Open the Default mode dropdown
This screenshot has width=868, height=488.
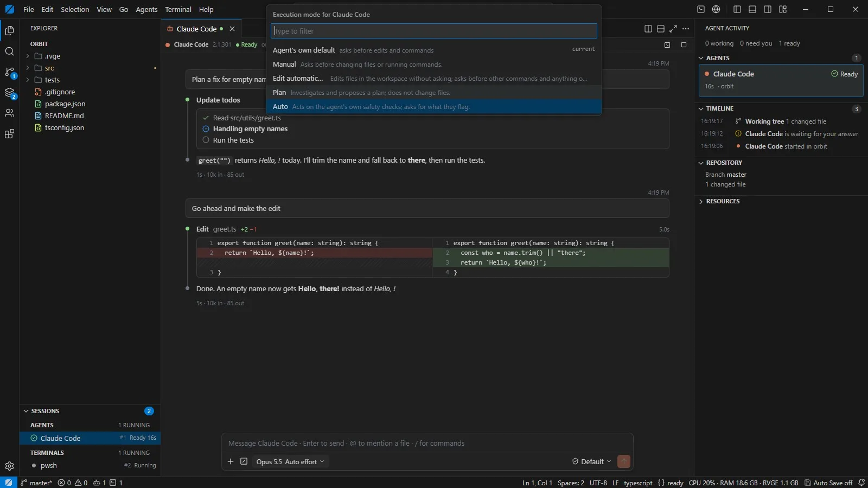coord(591,461)
